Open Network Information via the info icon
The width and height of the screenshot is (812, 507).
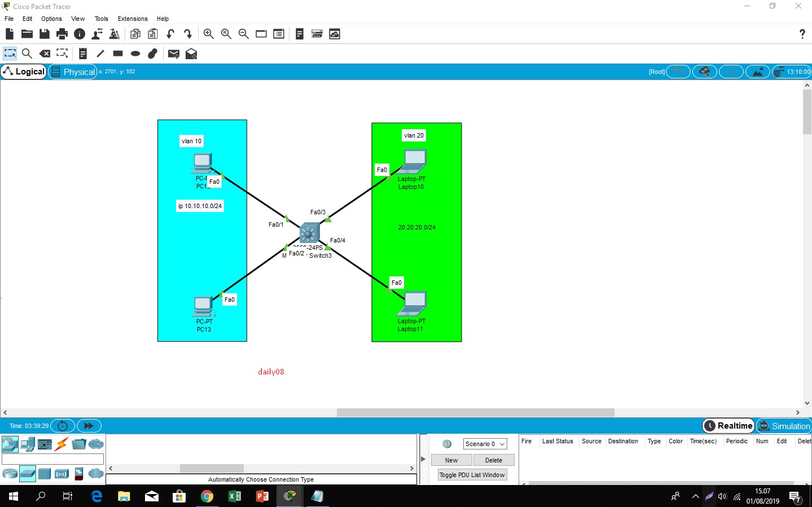pos(80,34)
